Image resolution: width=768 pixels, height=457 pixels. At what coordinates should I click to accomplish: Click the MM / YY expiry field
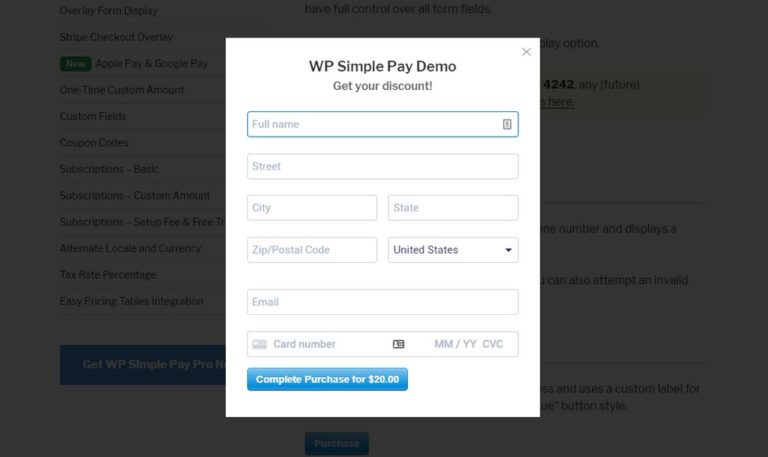pos(455,344)
